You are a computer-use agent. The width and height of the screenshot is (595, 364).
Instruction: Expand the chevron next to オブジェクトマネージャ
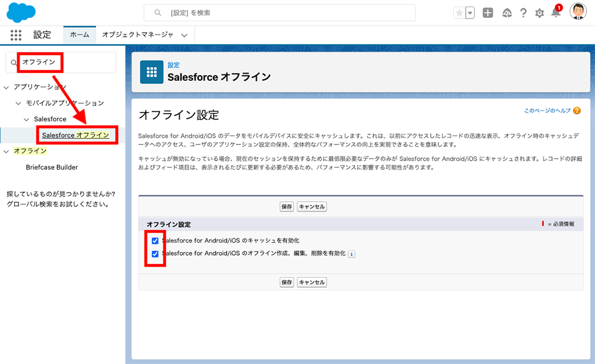(x=184, y=35)
